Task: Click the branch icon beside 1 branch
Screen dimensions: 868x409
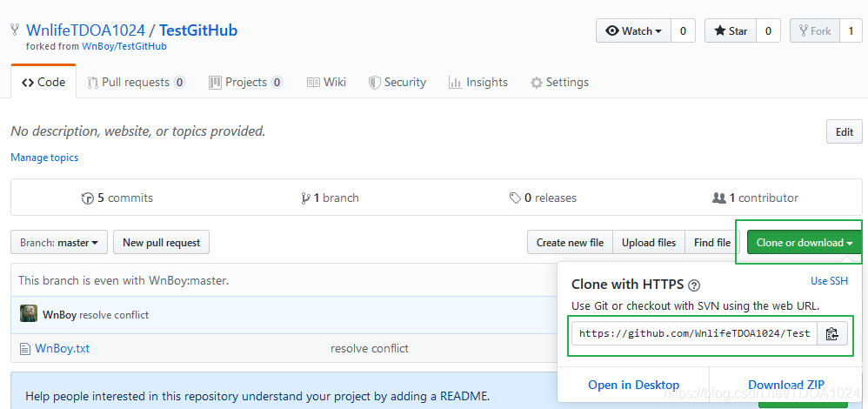Action: (x=305, y=198)
